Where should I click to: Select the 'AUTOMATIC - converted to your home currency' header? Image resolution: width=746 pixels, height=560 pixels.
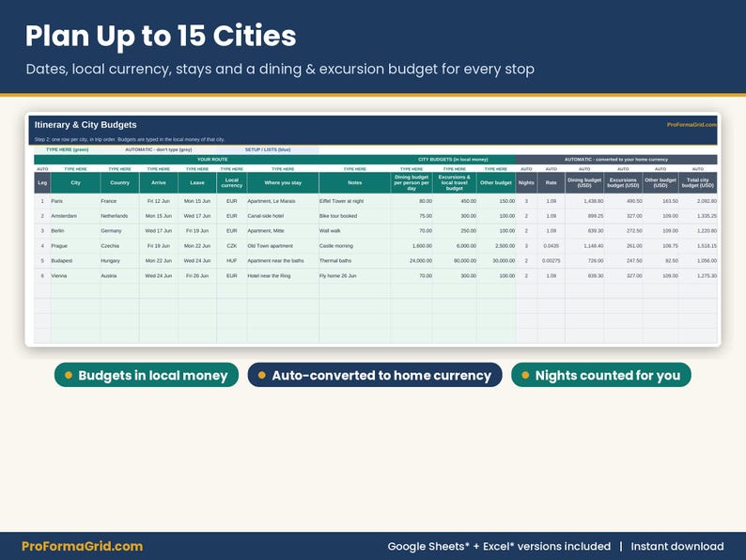coord(616,160)
